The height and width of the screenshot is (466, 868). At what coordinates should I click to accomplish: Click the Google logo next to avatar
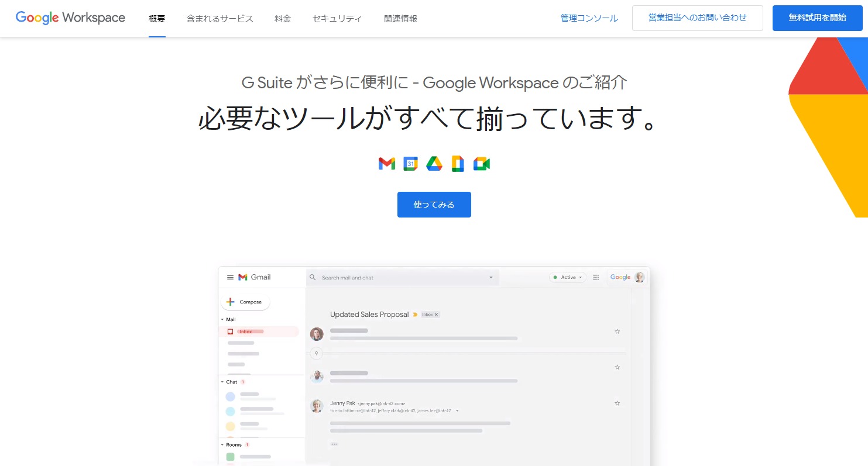(x=620, y=277)
